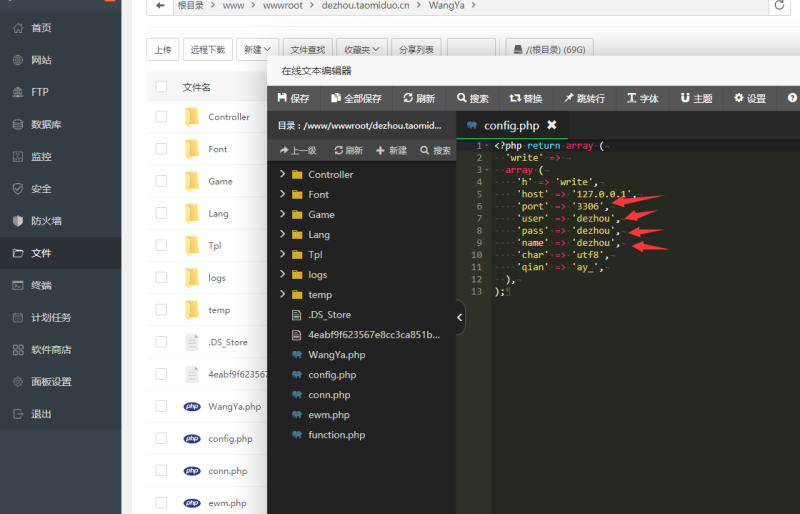Image resolution: width=800 pixels, height=514 pixels.
Task: Click the 计划任务 calendar icon
Action: pos(18,317)
